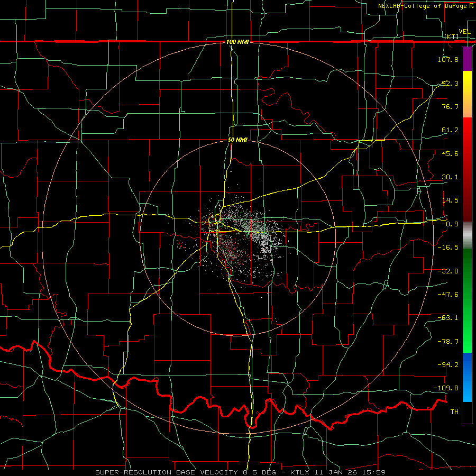Viewport: 476px width, 476px height.
Task: Select the -47.6 legend value
Action: pyautogui.click(x=448, y=295)
